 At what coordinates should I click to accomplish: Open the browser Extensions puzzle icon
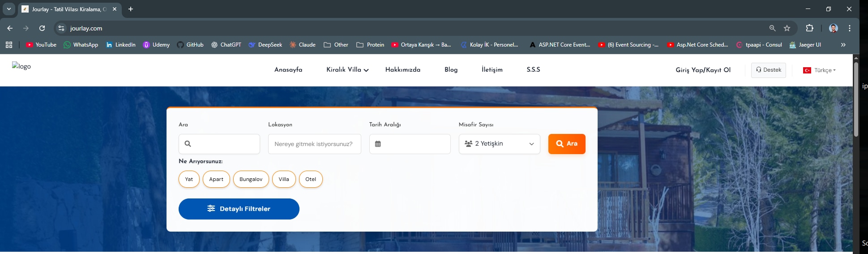point(809,28)
